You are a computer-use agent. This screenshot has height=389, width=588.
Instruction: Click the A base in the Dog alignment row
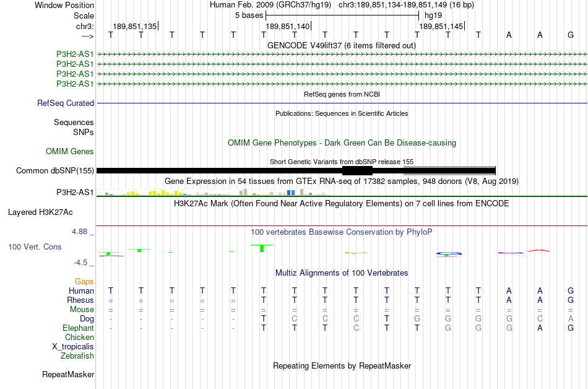571,319
